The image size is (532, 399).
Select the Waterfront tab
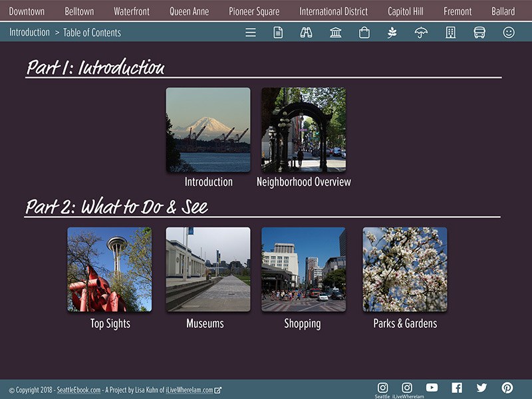click(x=132, y=11)
